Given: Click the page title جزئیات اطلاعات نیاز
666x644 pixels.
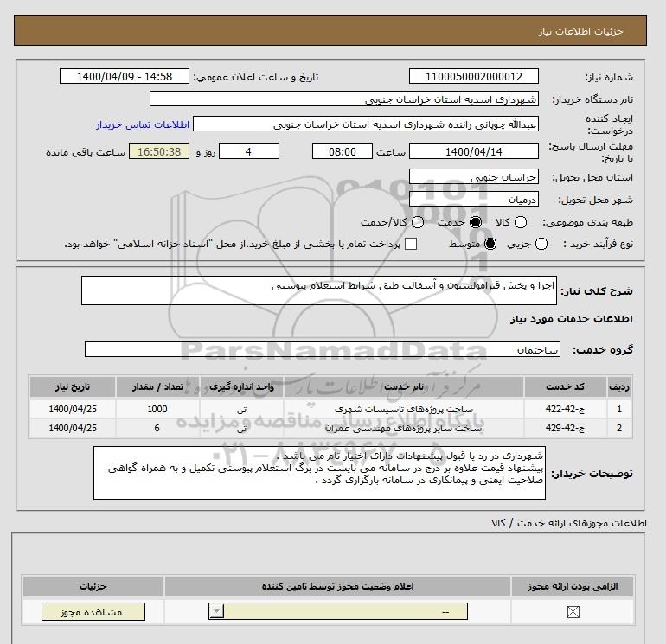Looking at the screenshot, I should tap(580, 31).
